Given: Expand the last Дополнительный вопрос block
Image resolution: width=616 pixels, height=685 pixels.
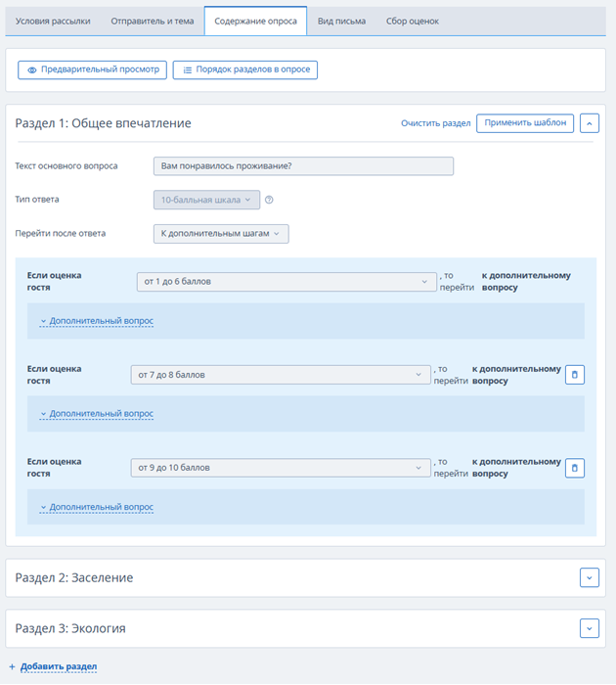Looking at the screenshot, I should [97, 507].
